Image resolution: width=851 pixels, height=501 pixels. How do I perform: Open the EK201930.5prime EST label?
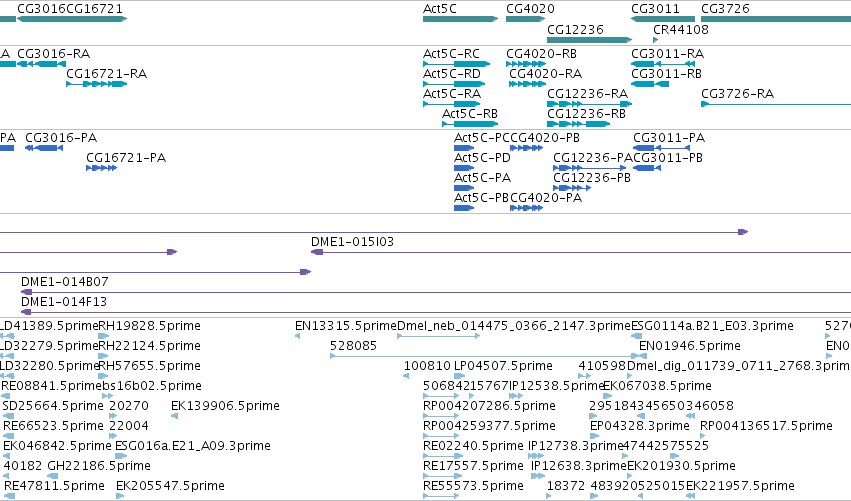click(x=681, y=466)
